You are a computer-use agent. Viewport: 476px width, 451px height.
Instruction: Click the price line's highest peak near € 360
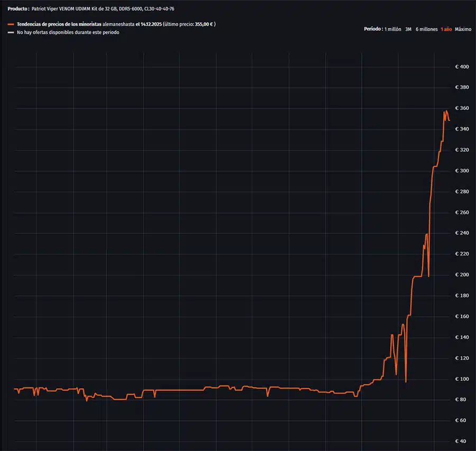446,111
